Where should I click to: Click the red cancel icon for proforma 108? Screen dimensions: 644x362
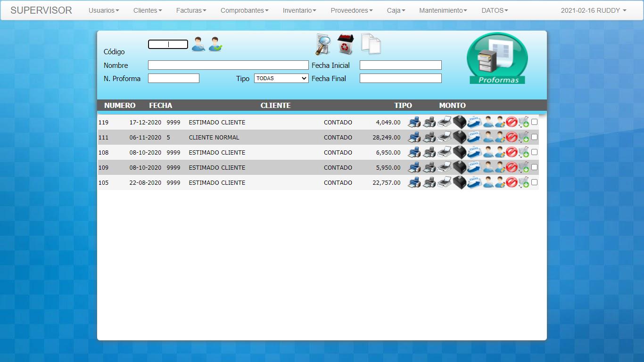[512, 153]
